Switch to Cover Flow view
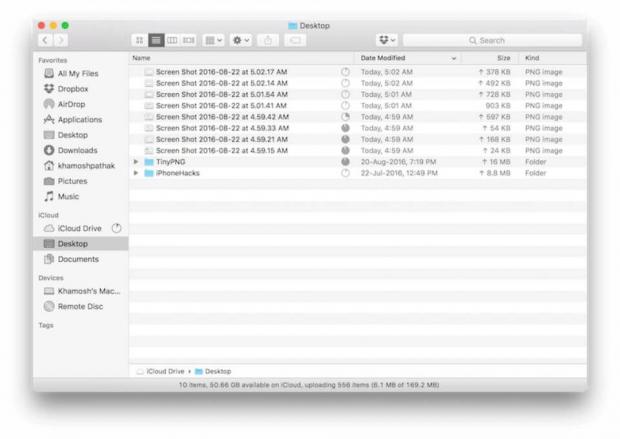 tap(188, 40)
